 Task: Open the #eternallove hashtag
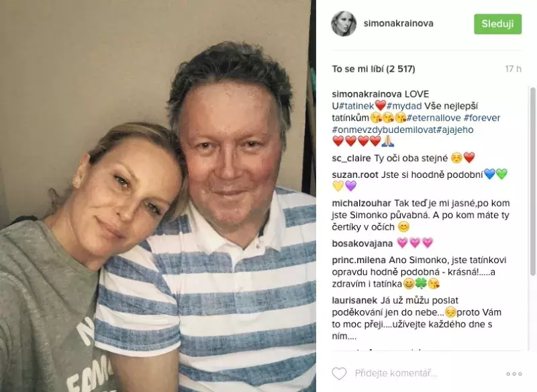434,117
